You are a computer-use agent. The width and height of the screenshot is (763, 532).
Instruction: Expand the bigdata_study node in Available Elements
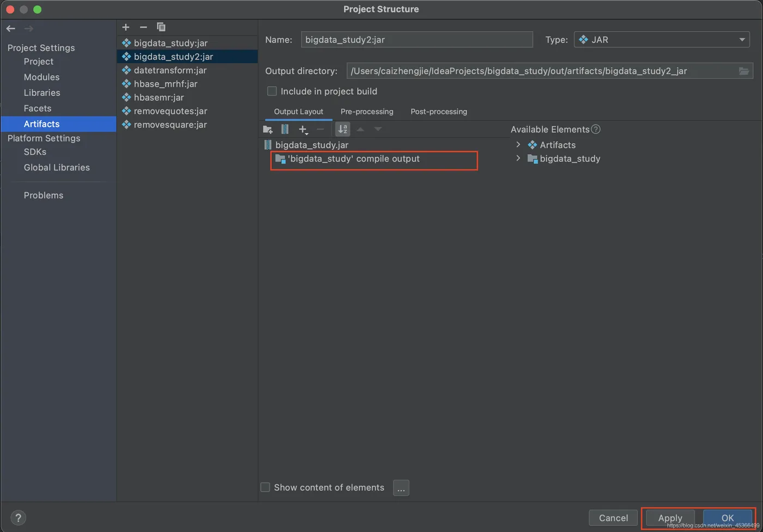click(x=518, y=158)
